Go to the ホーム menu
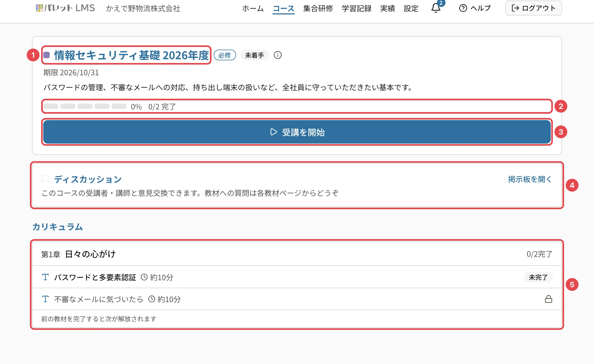Image resolution: width=594 pixels, height=364 pixels. click(x=253, y=9)
